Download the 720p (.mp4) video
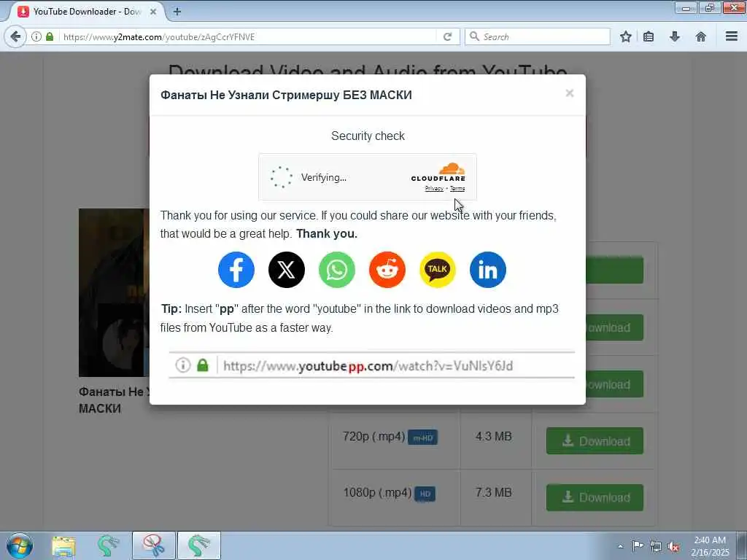 (x=595, y=441)
